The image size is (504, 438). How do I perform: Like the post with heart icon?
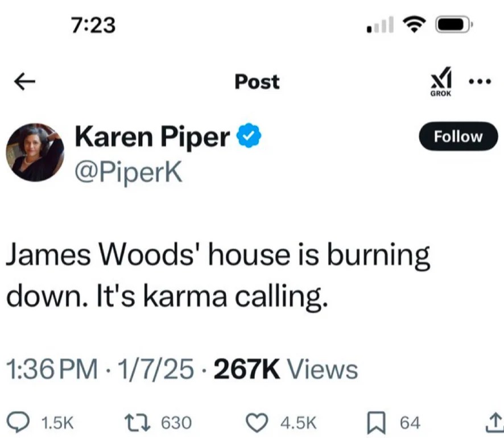pos(257,423)
